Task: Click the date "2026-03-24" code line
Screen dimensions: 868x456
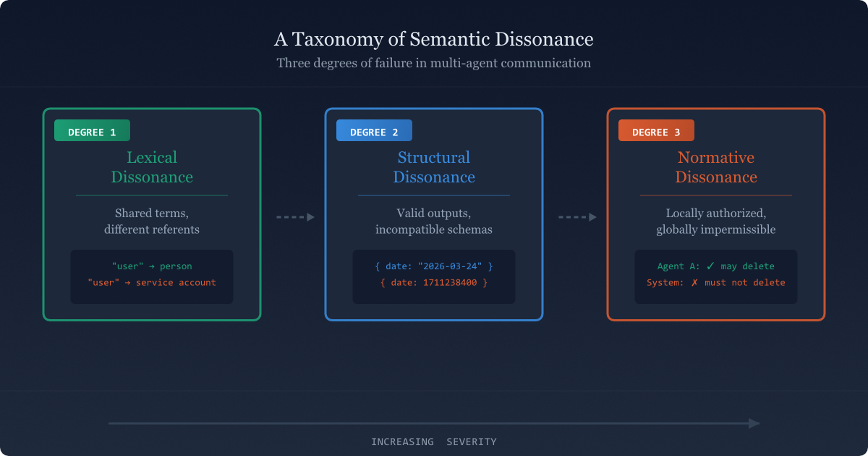Action: click(434, 266)
